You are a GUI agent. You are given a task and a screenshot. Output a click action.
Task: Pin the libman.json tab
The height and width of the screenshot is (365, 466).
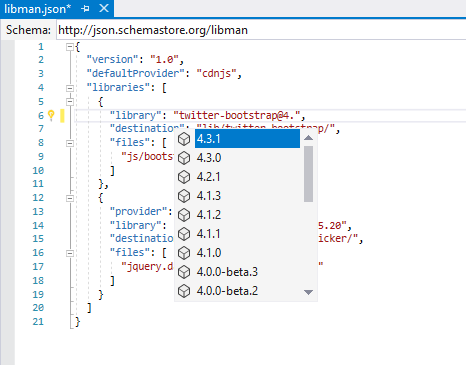[x=85, y=9]
